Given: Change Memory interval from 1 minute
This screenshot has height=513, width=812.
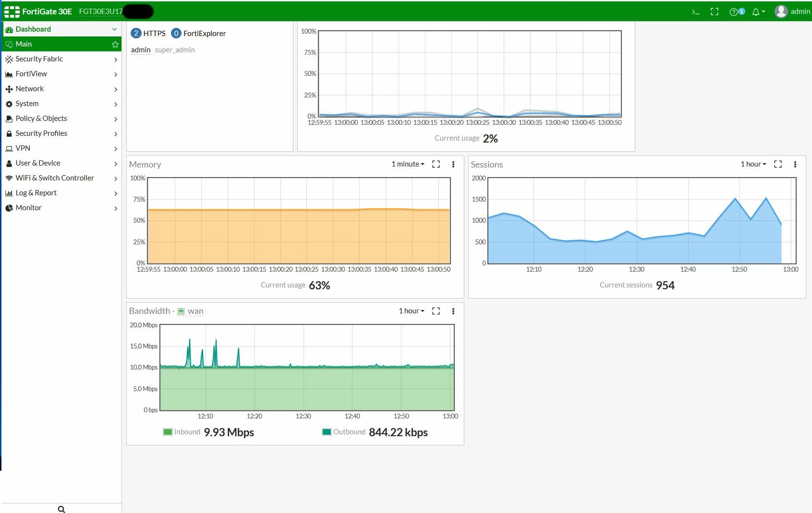Looking at the screenshot, I should 408,164.
